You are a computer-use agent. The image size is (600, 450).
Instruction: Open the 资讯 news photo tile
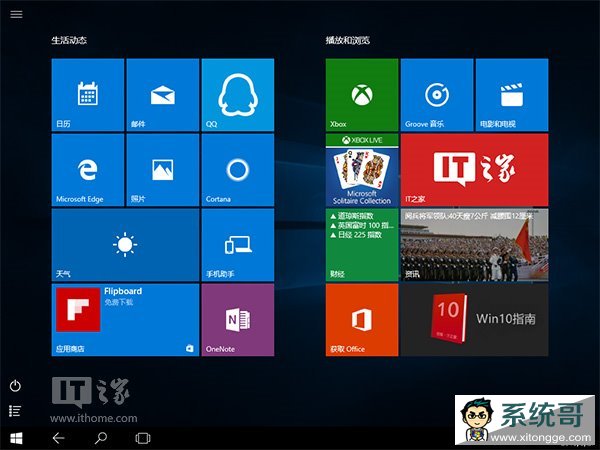tap(474, 245)
